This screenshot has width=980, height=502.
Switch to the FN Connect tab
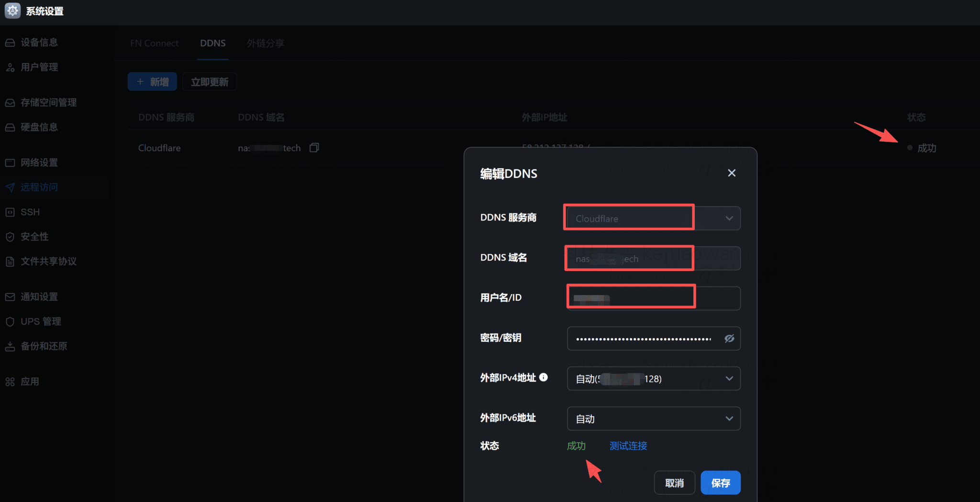(x=154, y=43)
